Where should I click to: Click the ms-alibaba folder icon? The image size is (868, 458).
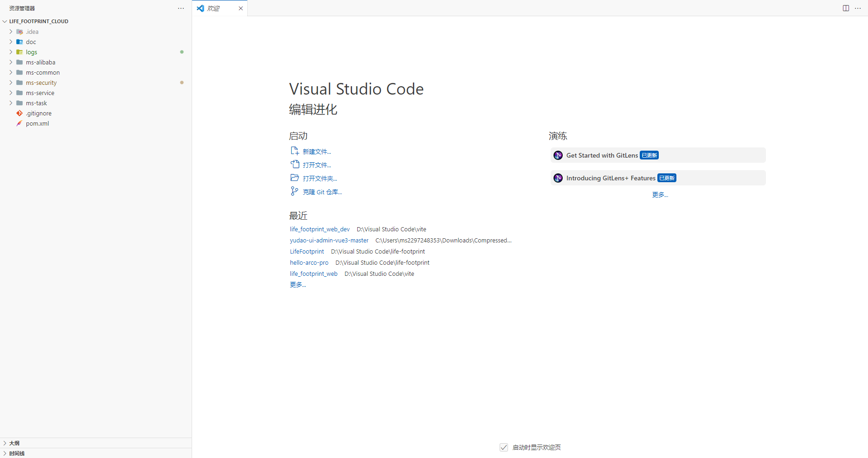pos(19,62)
